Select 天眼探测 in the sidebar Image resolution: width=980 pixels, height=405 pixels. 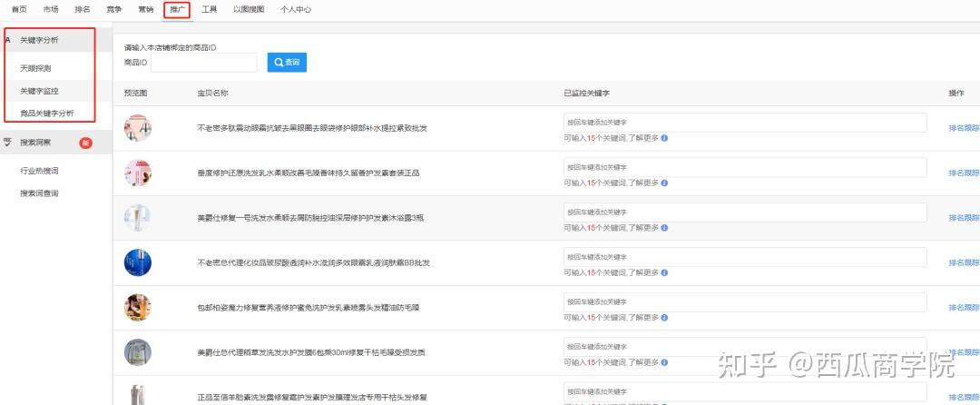[x=40, y=67]
